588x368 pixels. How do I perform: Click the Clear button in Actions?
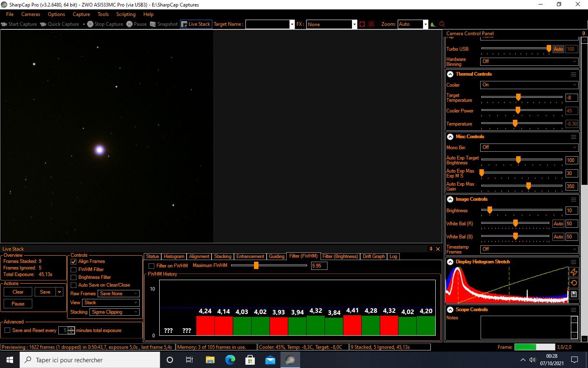(18, 292)
